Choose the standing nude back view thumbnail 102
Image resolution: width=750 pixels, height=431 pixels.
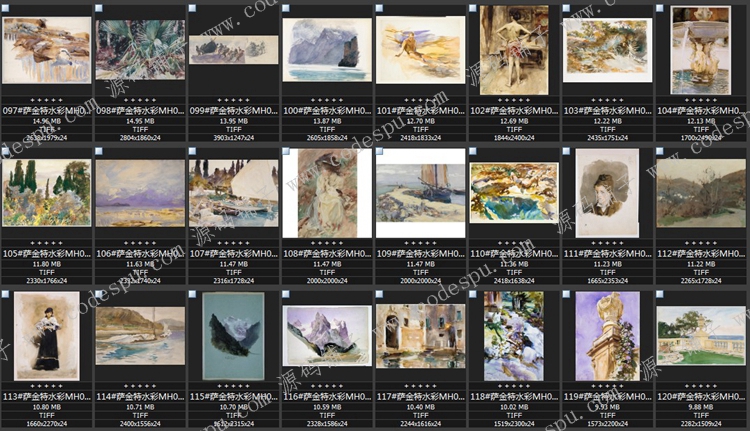[x=514, y=50]
